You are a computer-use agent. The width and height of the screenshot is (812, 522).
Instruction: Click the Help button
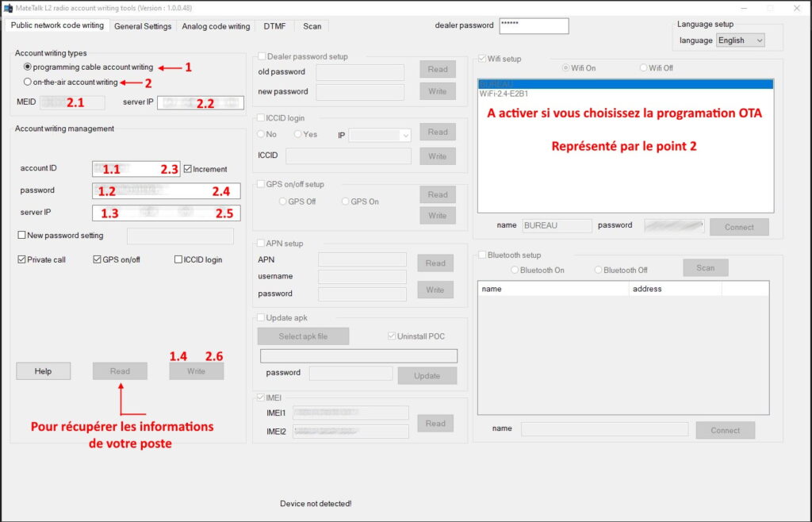click(43, 370)
